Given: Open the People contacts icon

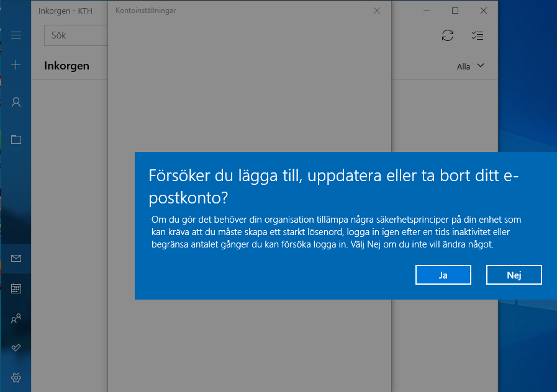Looking at the screenshot, I should click(x=16, y=318).
